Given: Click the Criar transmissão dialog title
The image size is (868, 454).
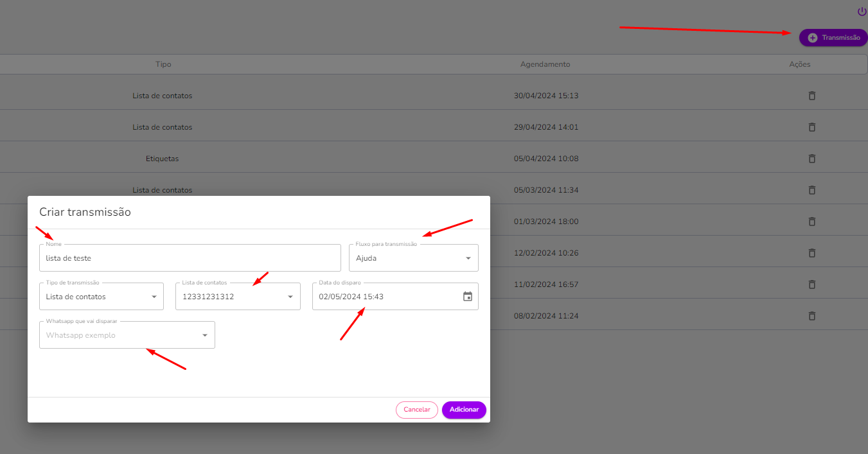Looking at the screenshot, I should tap(85, 212).
